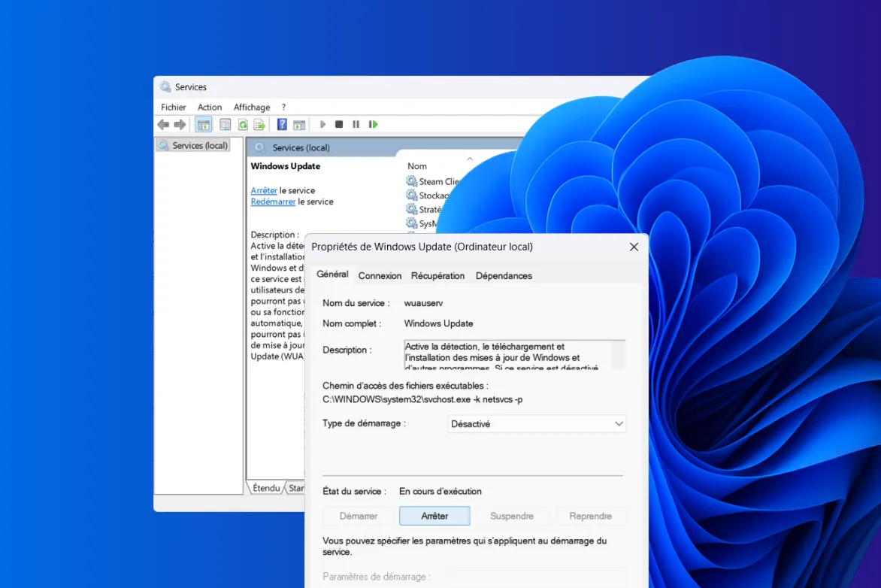Open Help via the blue question mark icon

(282, 125)
